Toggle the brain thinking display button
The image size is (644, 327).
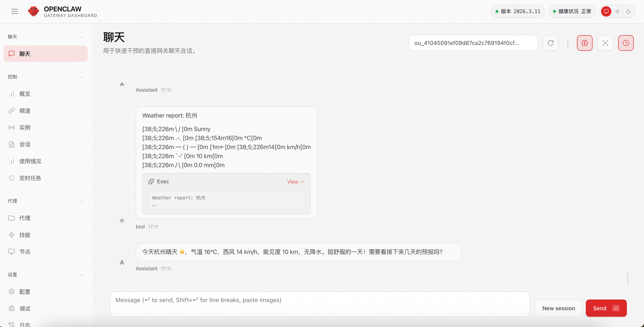tap(585, 43)
